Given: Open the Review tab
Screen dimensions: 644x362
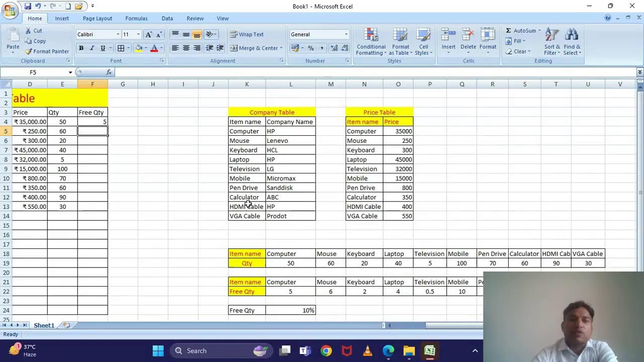Looking at the screenshot, I should coord(195,18).
